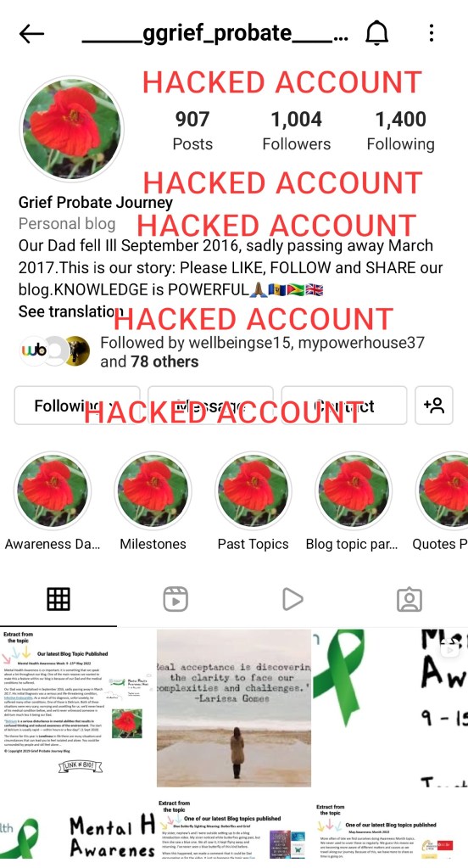
Task: Tap the red flower profile picture
Action: [x=72, y=129]
